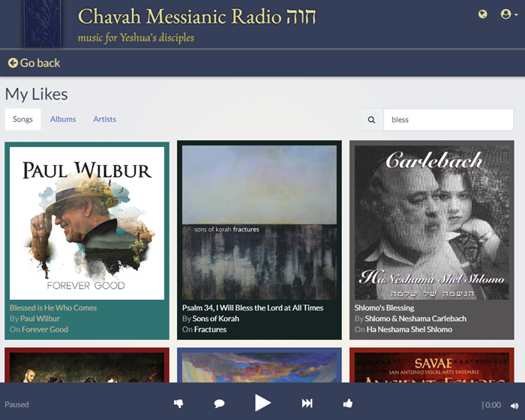Open Paul Wilbur Forever Good album cover
This screenshot has height=420, width=525.
pyautogui.click(x=87, y=223)
